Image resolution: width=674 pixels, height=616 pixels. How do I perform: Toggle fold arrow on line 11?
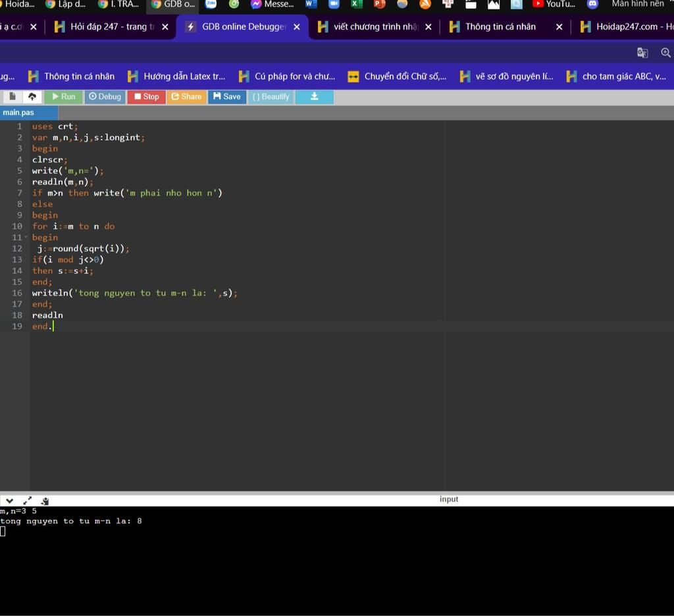pyautogui.click(x=26, y=238)
